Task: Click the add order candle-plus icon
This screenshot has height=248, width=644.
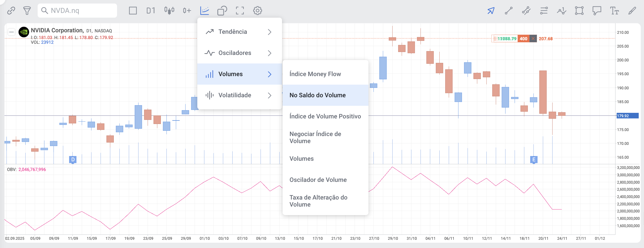Action: [x=187, y=11]
